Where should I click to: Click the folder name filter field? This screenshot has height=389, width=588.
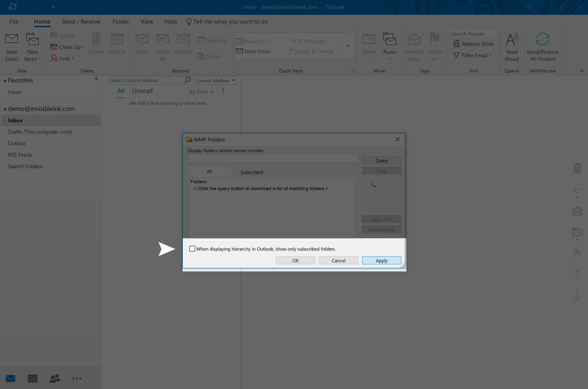(x=273, y=158)
